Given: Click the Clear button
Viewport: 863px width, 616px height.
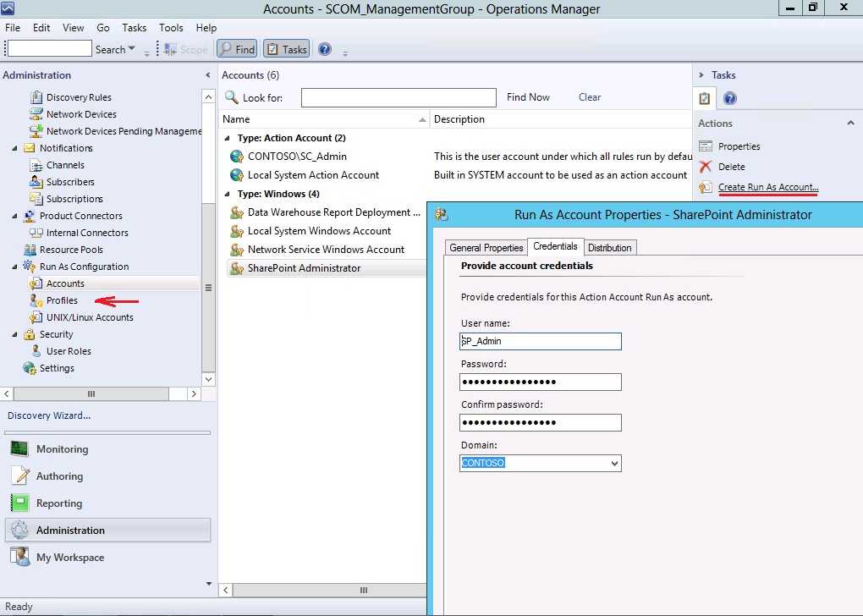Looking at the screenshot, I should click(590, 97).
